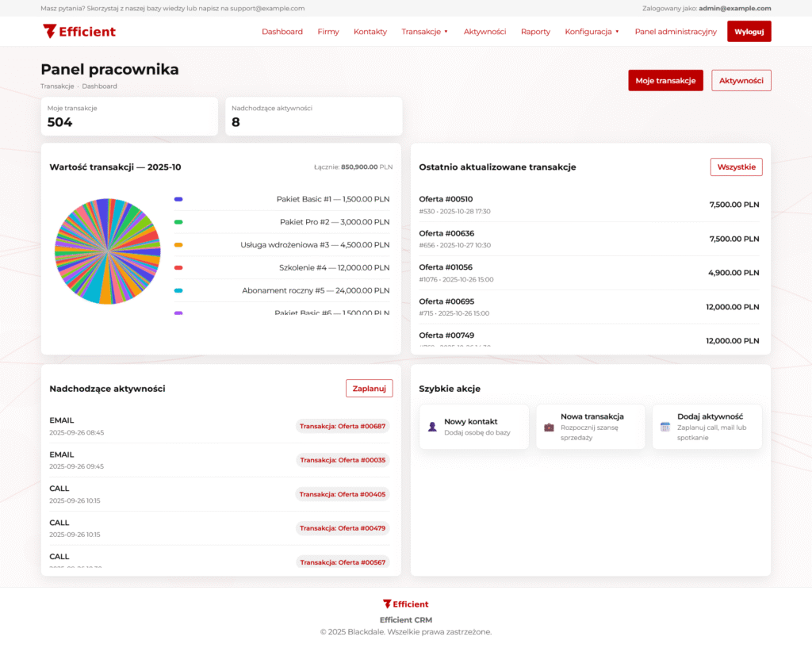812x648 pixels.
Task: Click the Efficient logo in the footer
Action: 405,604
